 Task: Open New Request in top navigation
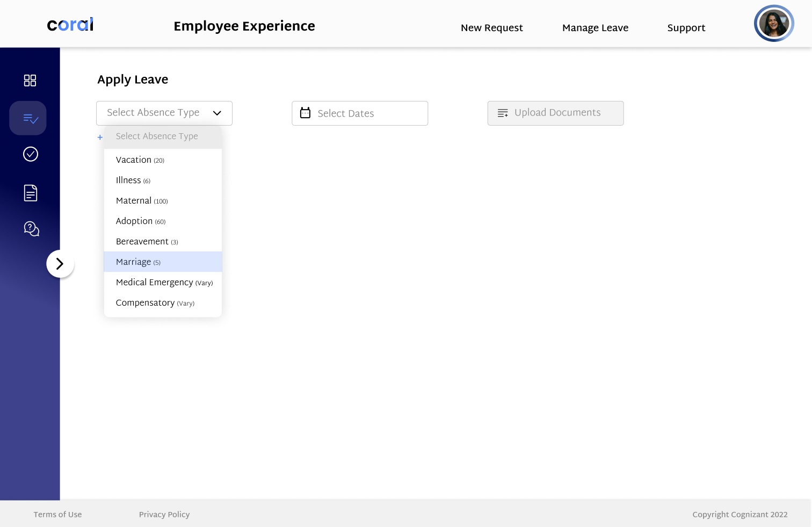click(492, 28)
